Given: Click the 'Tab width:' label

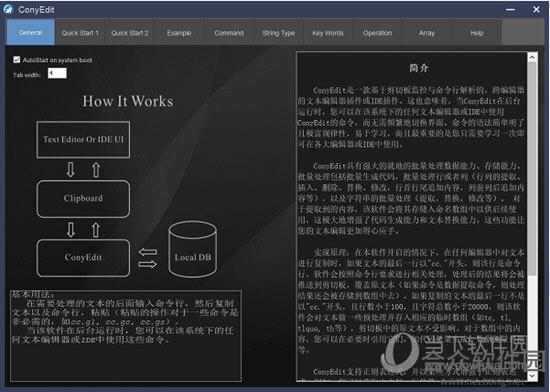Looking at the screenshot, I should point(27,75).
